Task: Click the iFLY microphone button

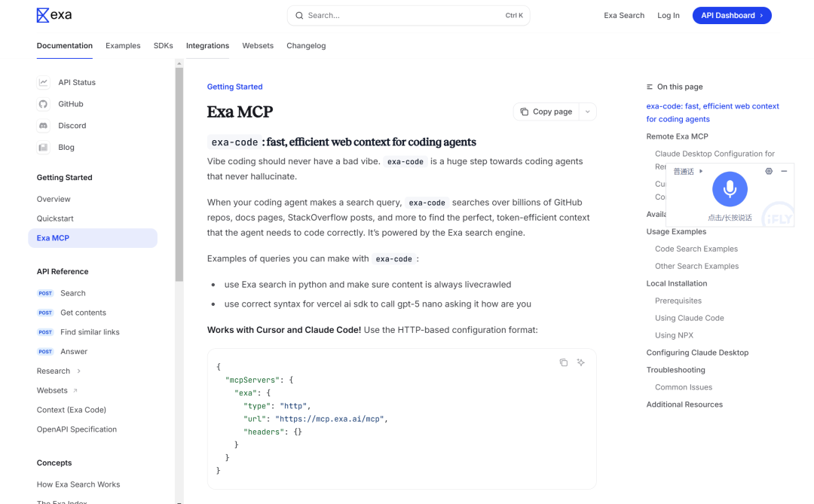Action: (x=730, y=189)
